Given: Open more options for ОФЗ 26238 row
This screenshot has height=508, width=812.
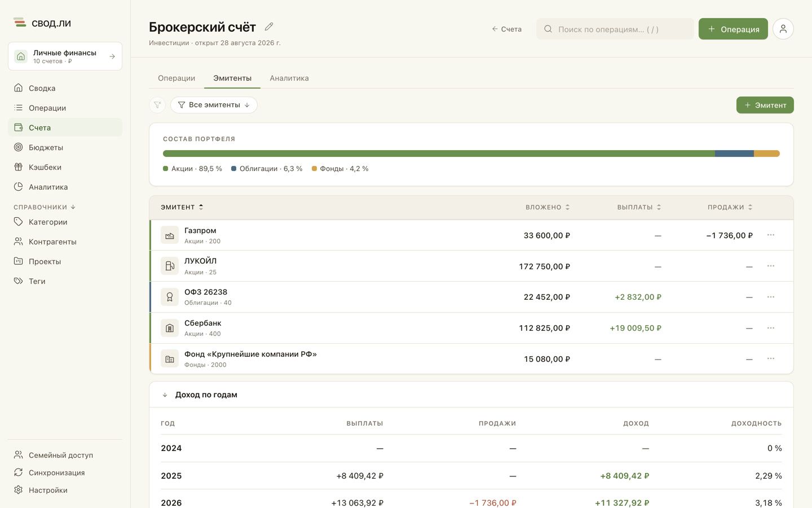Looking at the screenshot, I should (771, 297).
